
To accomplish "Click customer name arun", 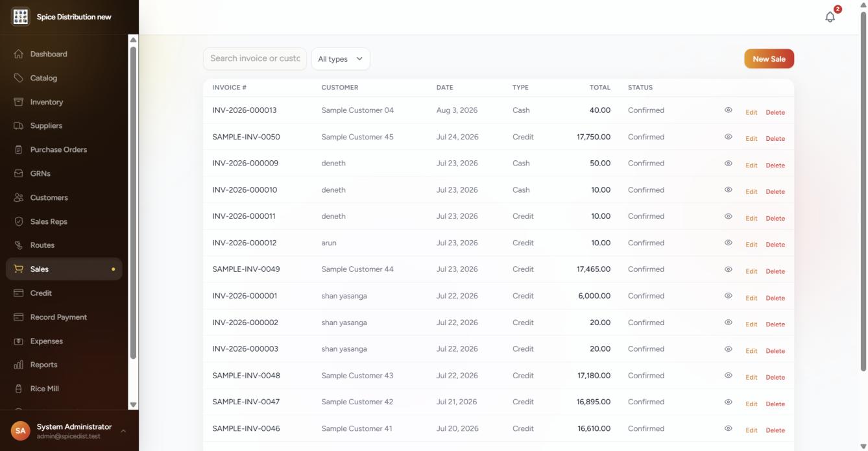I will [x=329, y=243].
